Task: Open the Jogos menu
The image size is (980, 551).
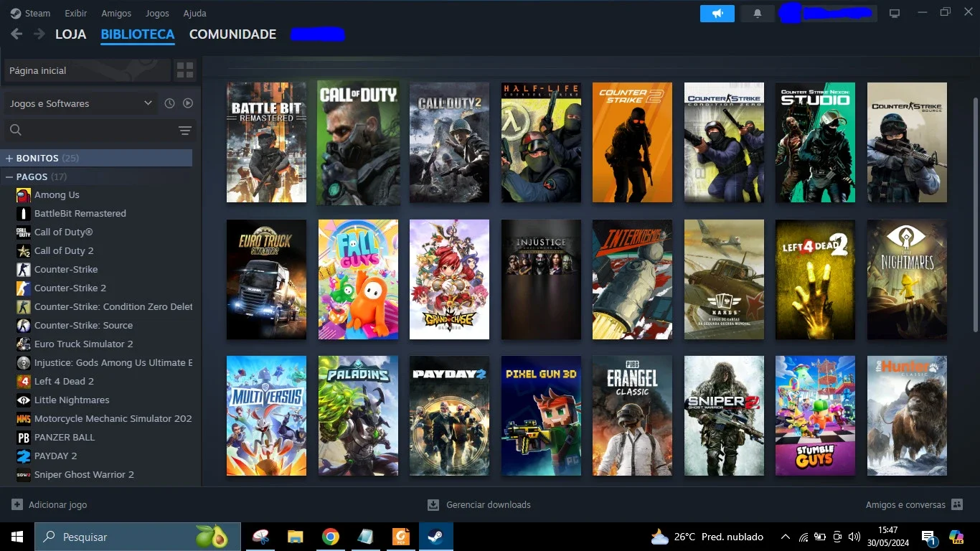Action: pos(157,13)
